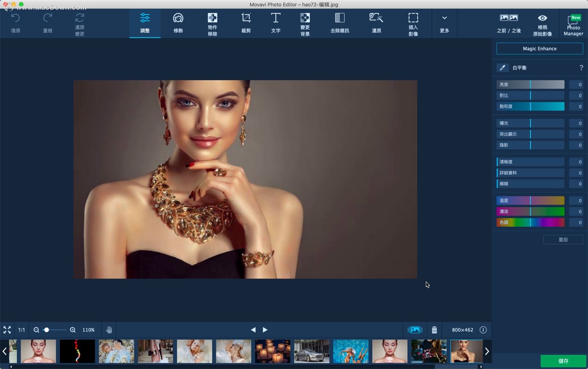588x369 pixels.
Task: Click the 還原變更 revert changes button
Action: [x=80, y=24]
